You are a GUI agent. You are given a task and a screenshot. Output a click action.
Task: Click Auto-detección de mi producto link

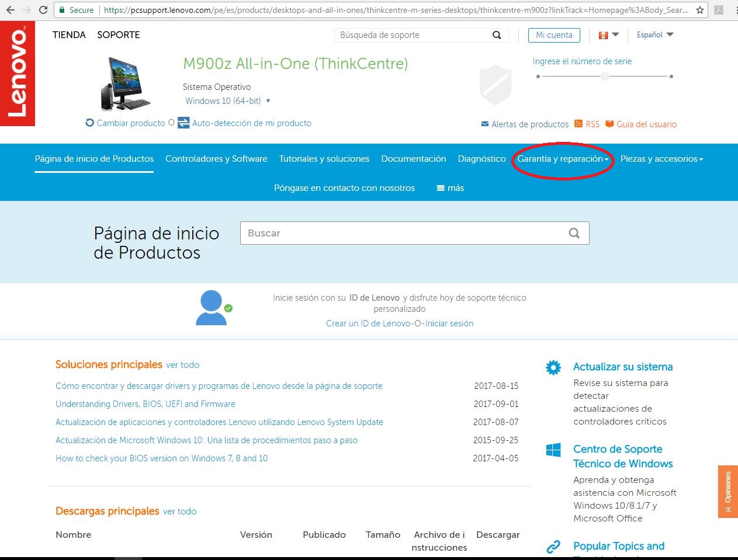pyautogui.click(x=252, y=123)
